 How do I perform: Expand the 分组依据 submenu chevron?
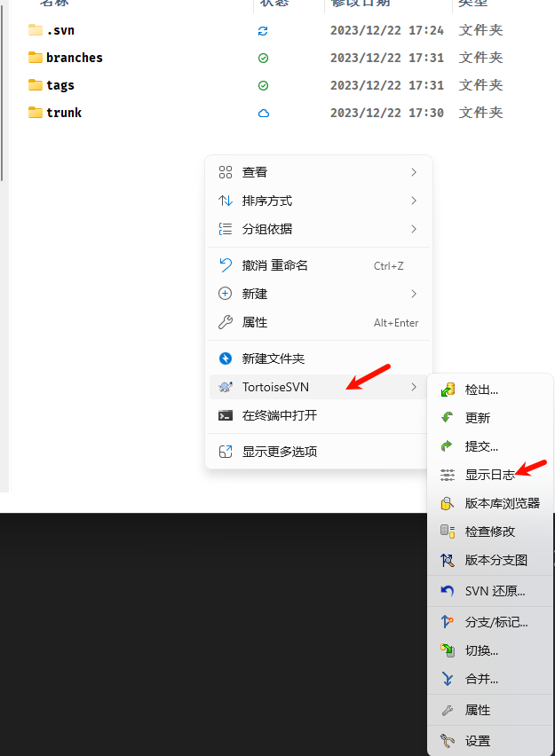[414, 229]
